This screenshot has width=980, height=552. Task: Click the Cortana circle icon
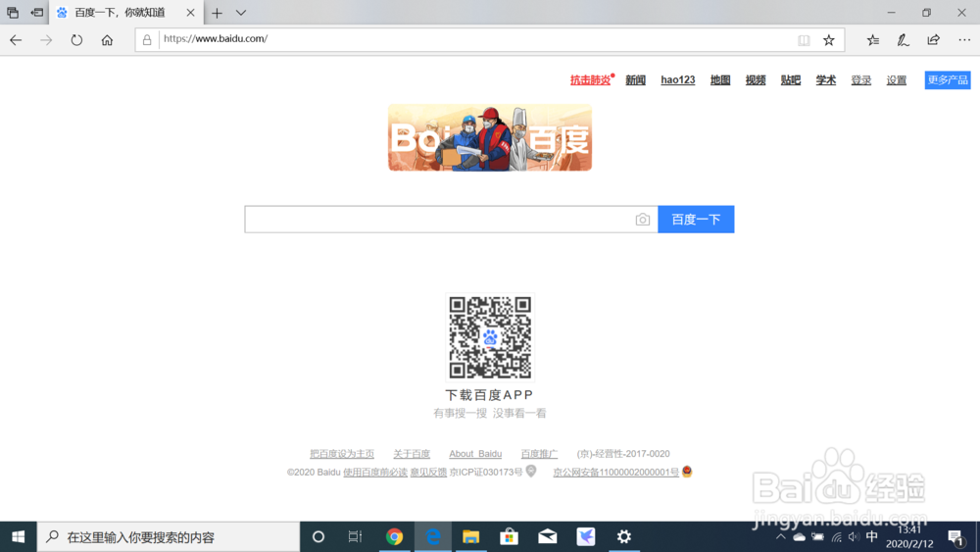[318, 537]
